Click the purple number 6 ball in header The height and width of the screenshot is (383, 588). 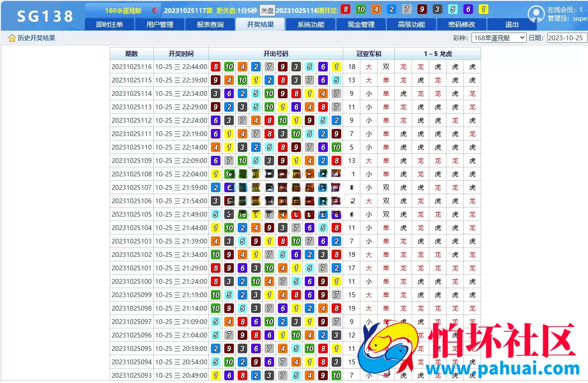468,10
